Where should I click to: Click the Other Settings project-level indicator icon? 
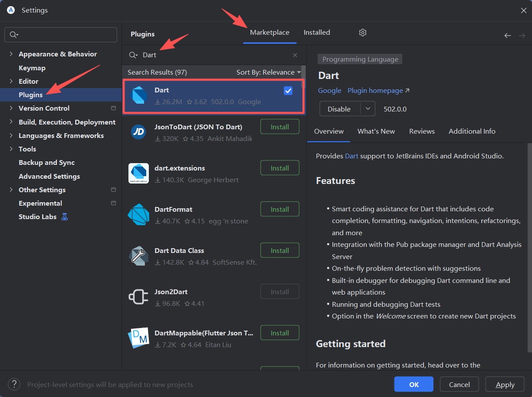pos(114,190)
